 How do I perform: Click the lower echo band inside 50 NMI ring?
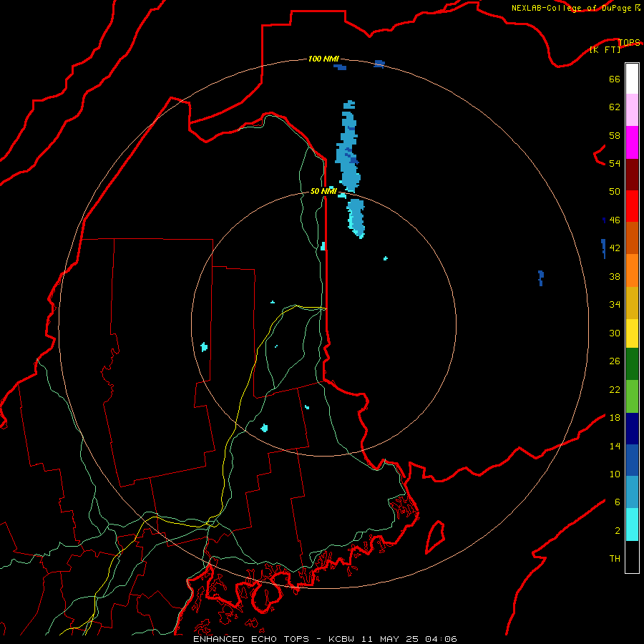(x=356, y=218)
